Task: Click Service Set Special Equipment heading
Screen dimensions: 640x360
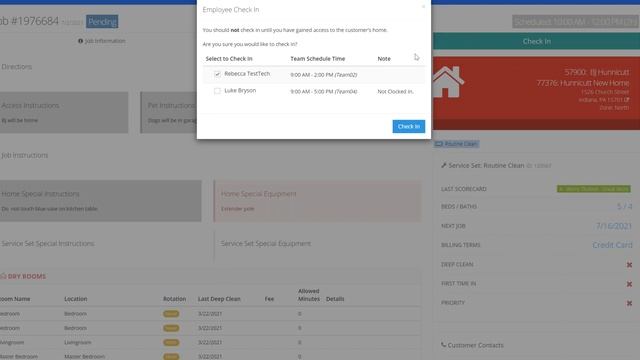Action: pyautogui.click(x=266, y=244)
